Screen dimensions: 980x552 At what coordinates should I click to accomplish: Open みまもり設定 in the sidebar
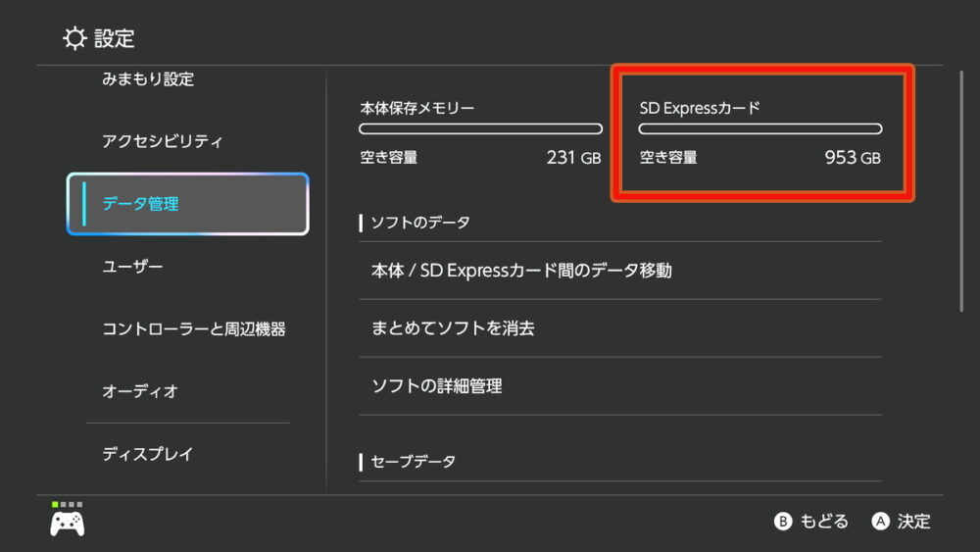148,79
